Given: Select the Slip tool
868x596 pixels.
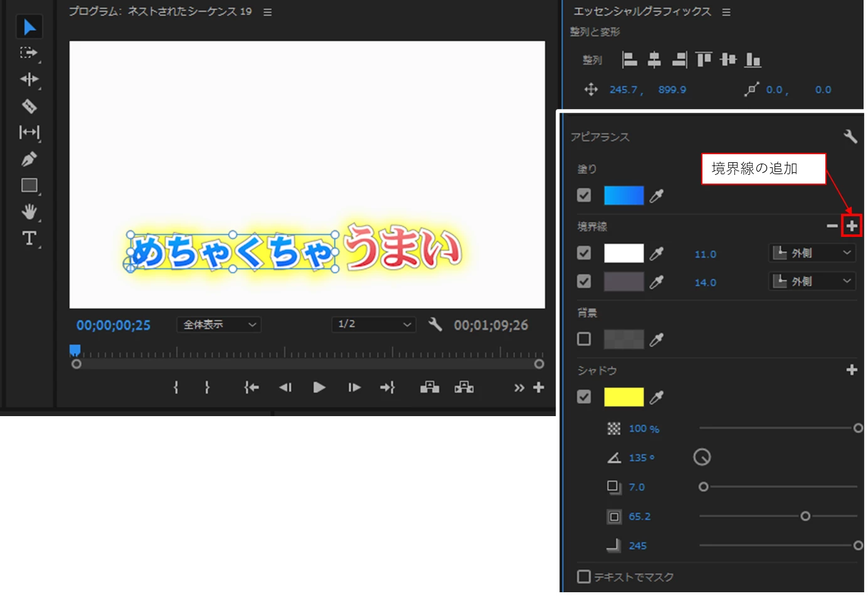Looking at the screenshot, I should (29, 132).
